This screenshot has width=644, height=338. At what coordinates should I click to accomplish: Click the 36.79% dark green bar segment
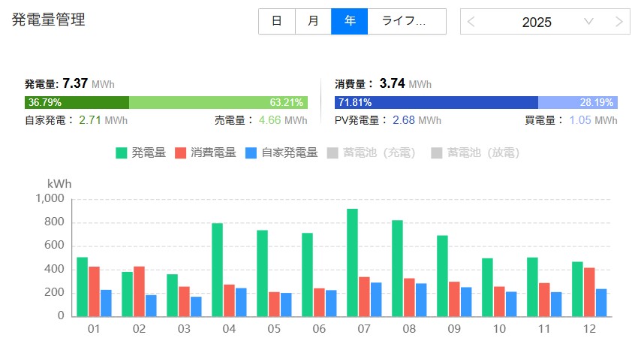pos(77,102)
